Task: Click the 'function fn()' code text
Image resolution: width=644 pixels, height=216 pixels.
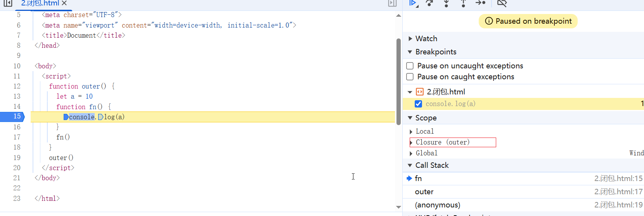Action: coord(80,106)
